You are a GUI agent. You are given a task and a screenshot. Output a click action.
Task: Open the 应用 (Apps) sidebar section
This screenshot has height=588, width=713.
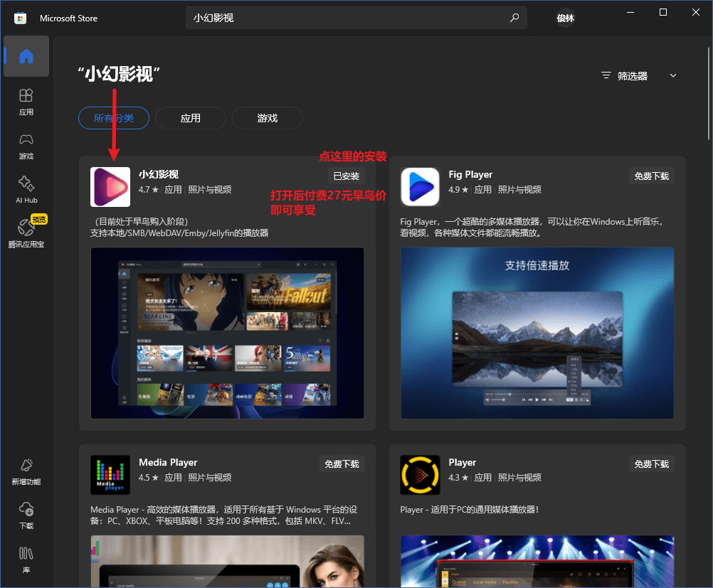(26, 102)
